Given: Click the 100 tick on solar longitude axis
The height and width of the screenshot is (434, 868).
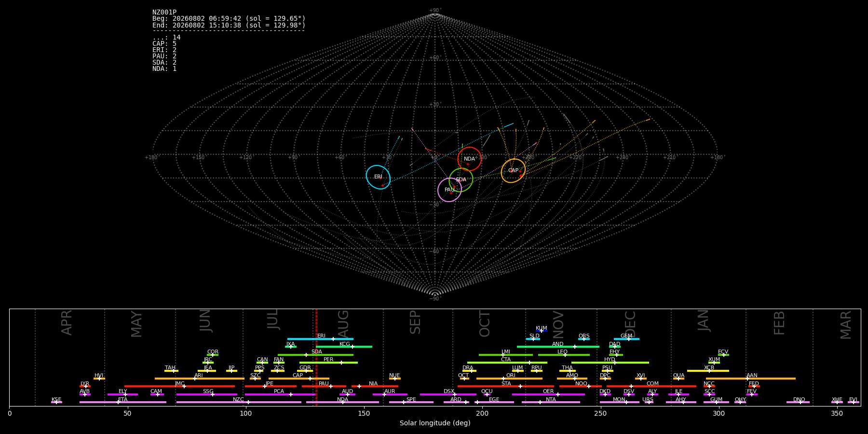Looking at the screenshot, I should (x=246, y=414).
